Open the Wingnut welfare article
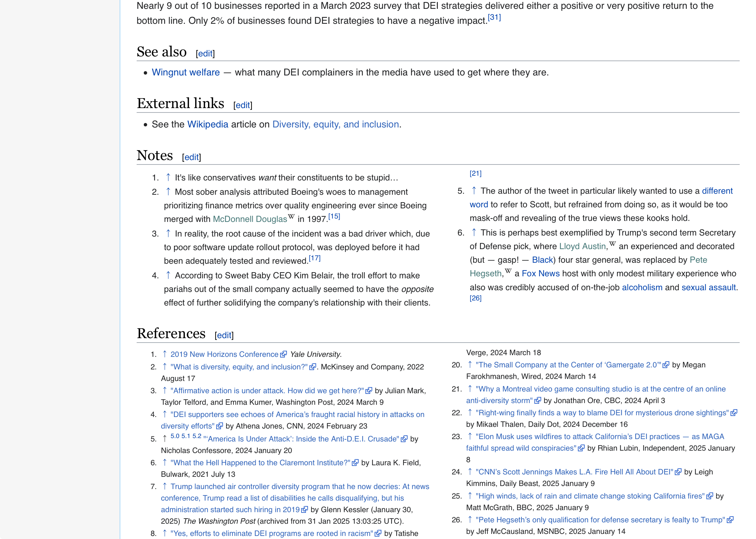 click(186, 72)
